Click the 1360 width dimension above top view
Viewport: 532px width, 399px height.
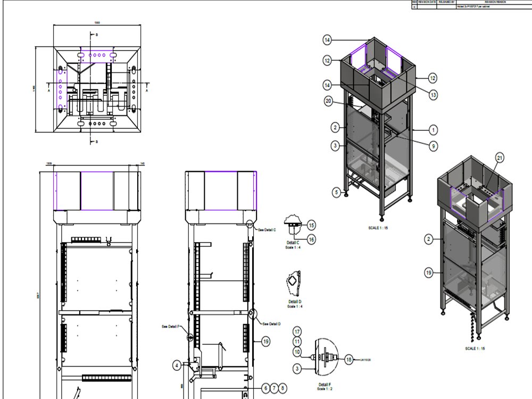[x=97, y=23]
